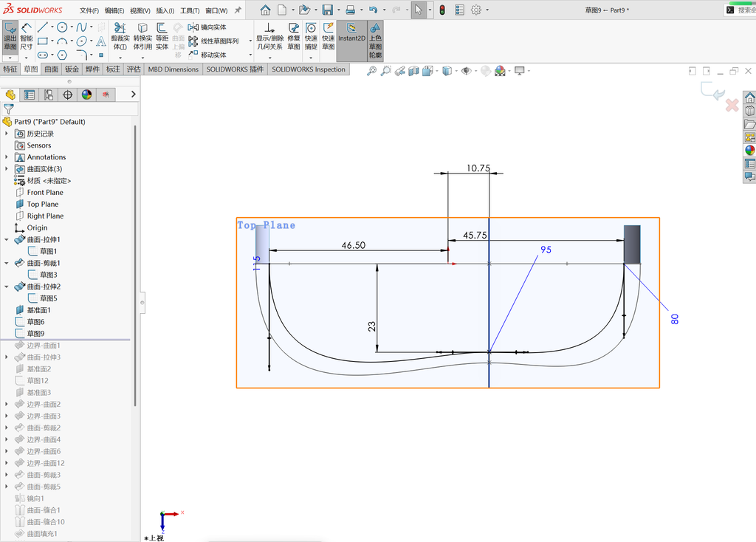Expand the 历史记录 tree node
This screenshot has width=756, height=542.
(6, 133)
